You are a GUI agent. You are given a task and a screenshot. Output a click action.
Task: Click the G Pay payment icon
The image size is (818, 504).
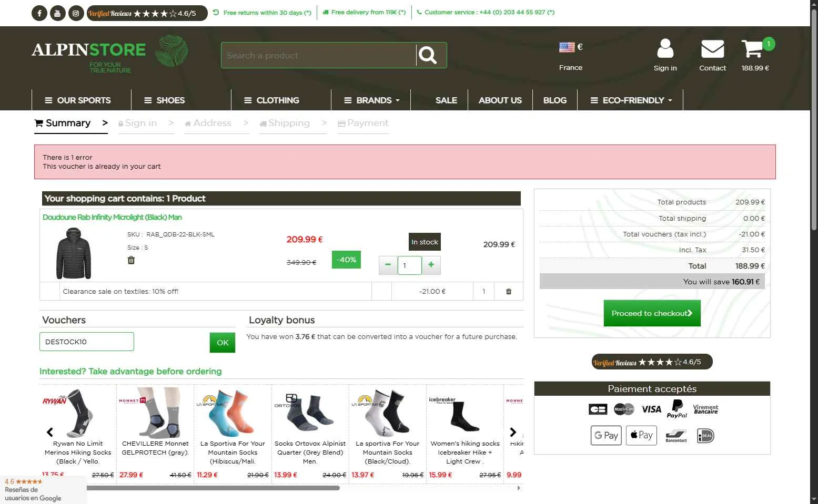click(606, 435)
